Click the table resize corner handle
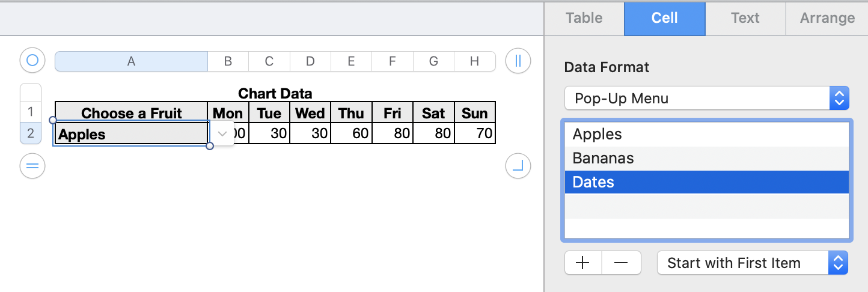 pyautogui.click(x=518, y=166)
